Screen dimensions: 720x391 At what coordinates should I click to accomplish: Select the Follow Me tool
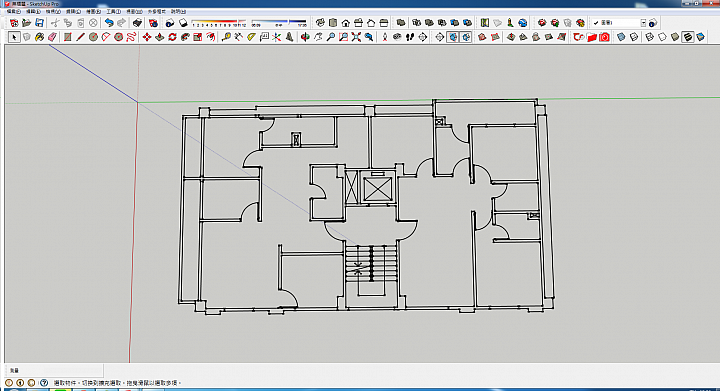point(185,37)
